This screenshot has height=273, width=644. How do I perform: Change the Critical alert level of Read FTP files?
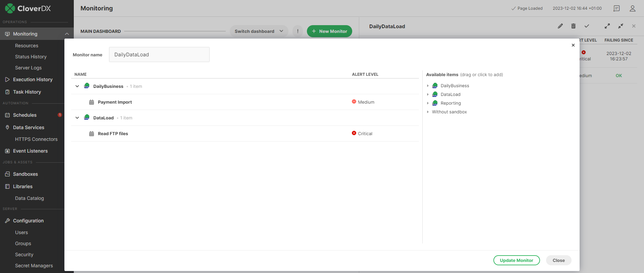pyautogui.click(x=362, y=133)
